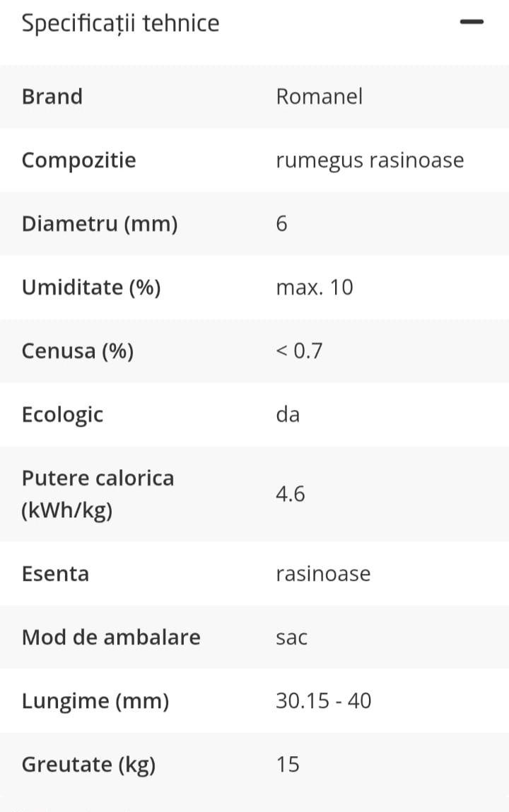509x812 pixels.
Task: Collapse the Specificații tehnice section
Action: [x=472, y=22]
